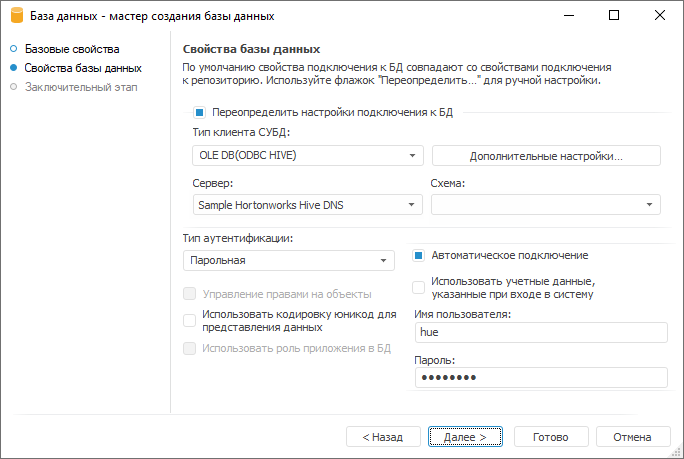Select the Базовые свойства wizard step
Image resolution: width=684 pixels, height=459 pixels.
click(x=71, y=49)
